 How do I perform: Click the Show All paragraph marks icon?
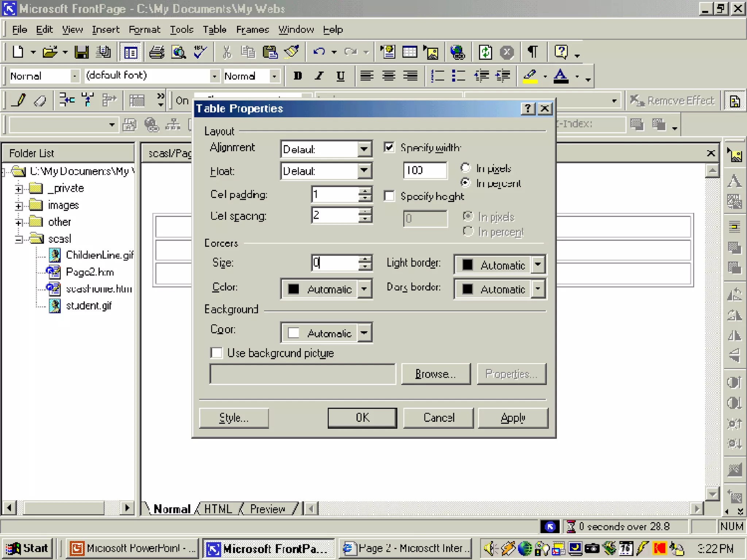pyautogui.click(x=533, y=52)
